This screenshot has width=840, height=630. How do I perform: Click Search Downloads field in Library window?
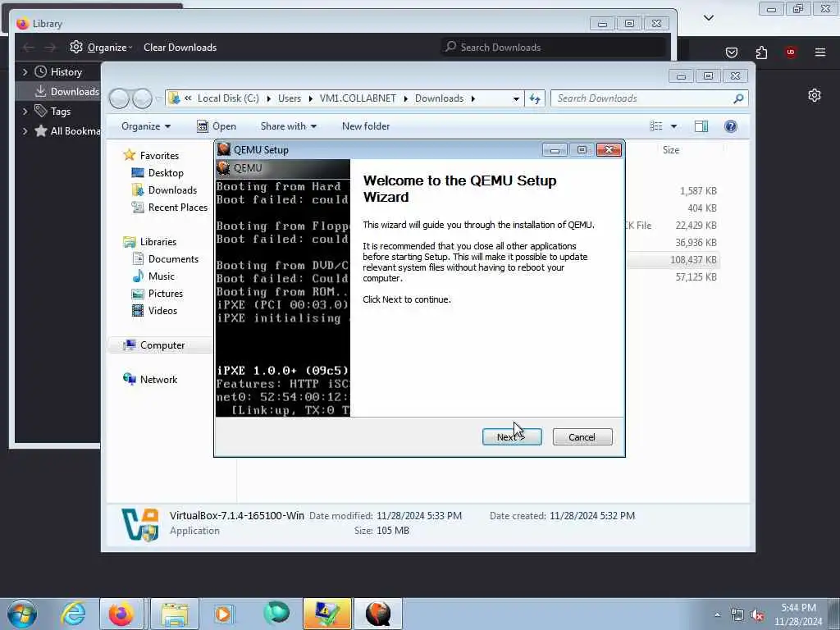[x=554, y=47]
